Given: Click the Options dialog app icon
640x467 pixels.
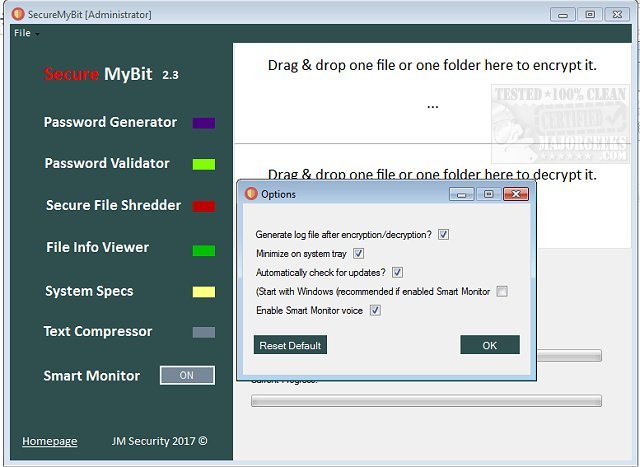Looking at the screenshot, I should pyautogui.click(x=251, y=193).
